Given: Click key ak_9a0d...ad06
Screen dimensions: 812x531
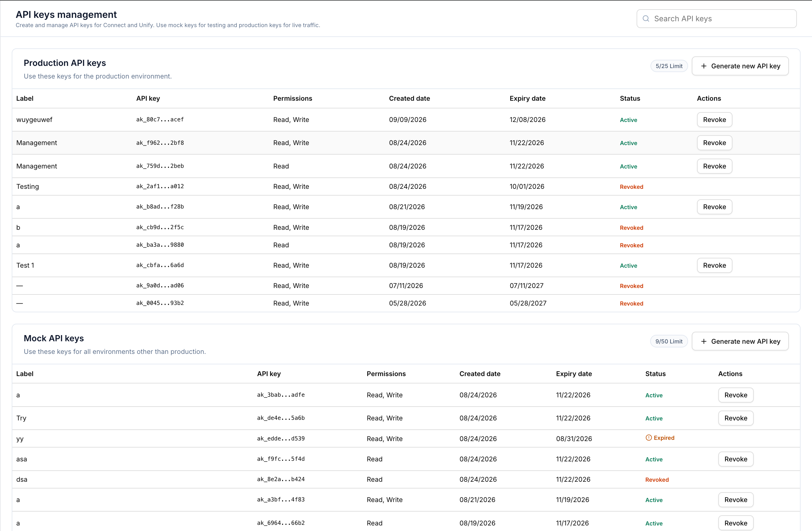Looking at the screenshot, I should [160, 286].
